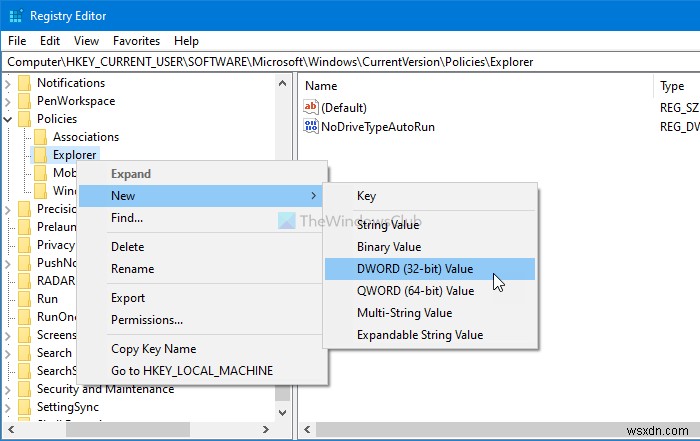Click tree pane horizontal scroll left arrow
700x441 pixels.
click(x=11, y=430)
